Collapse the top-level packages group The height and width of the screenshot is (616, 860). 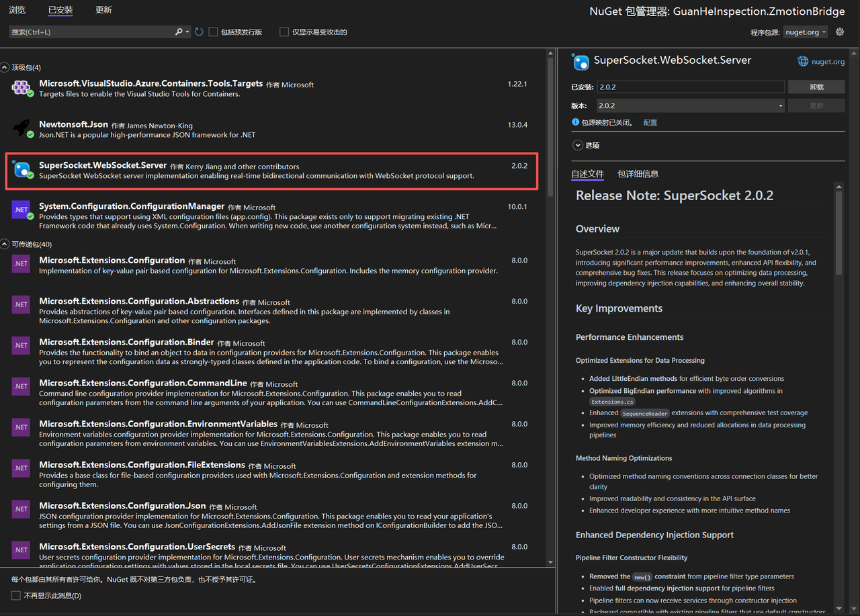tap(5, 67)
